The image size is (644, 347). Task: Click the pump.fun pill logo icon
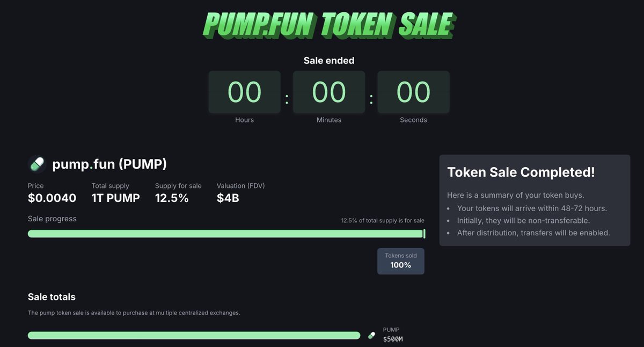[x=37, y=164]
